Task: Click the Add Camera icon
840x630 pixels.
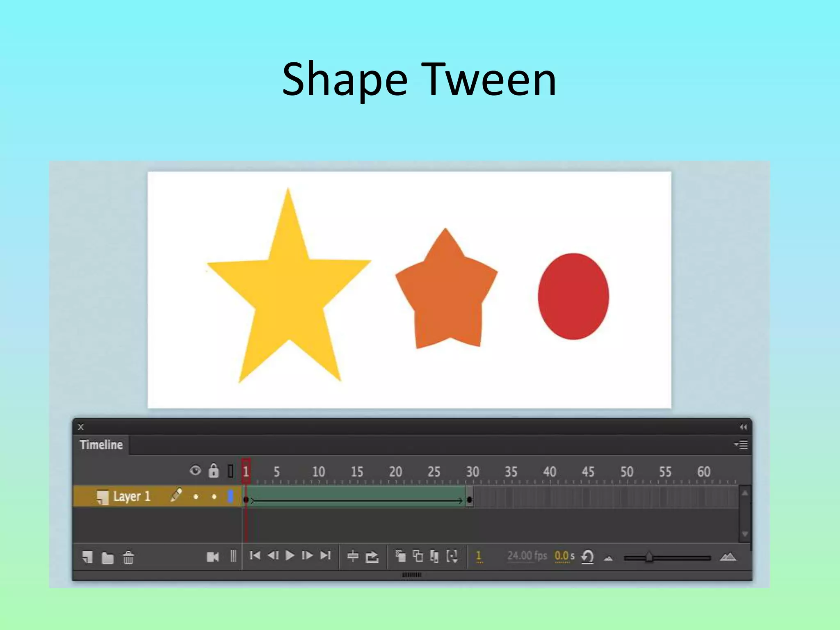Action: click(x=212, y=557)
